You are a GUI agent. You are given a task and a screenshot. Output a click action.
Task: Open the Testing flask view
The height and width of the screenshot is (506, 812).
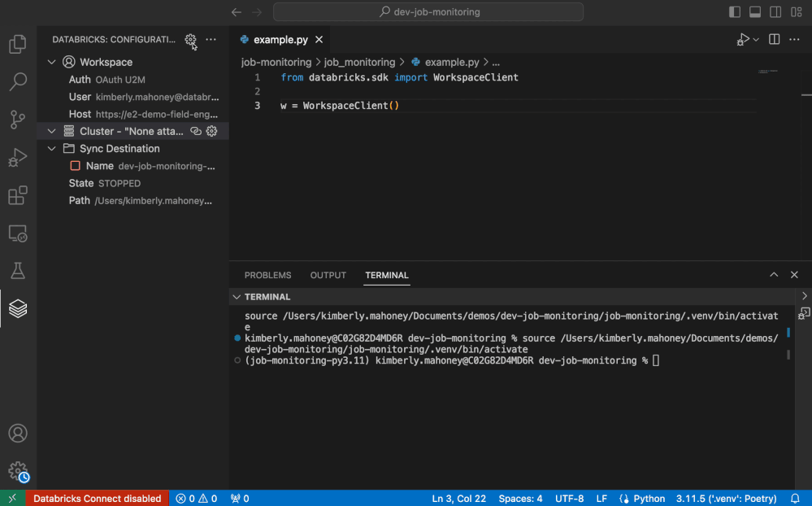coord(18,271)
